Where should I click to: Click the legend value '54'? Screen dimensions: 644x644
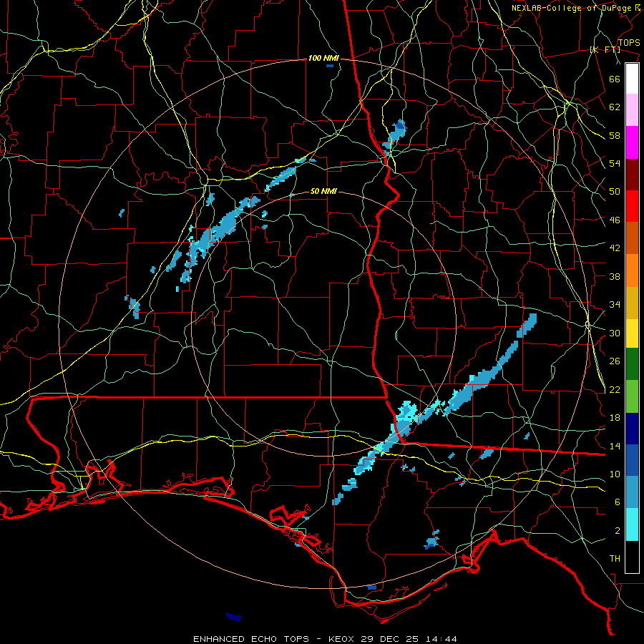(615, 163)
